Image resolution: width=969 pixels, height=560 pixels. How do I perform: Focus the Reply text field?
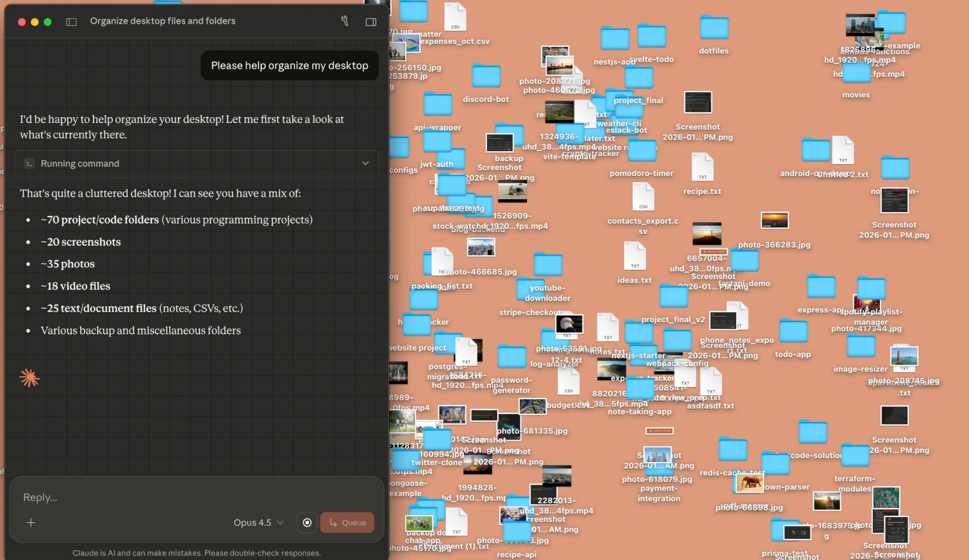192,497
